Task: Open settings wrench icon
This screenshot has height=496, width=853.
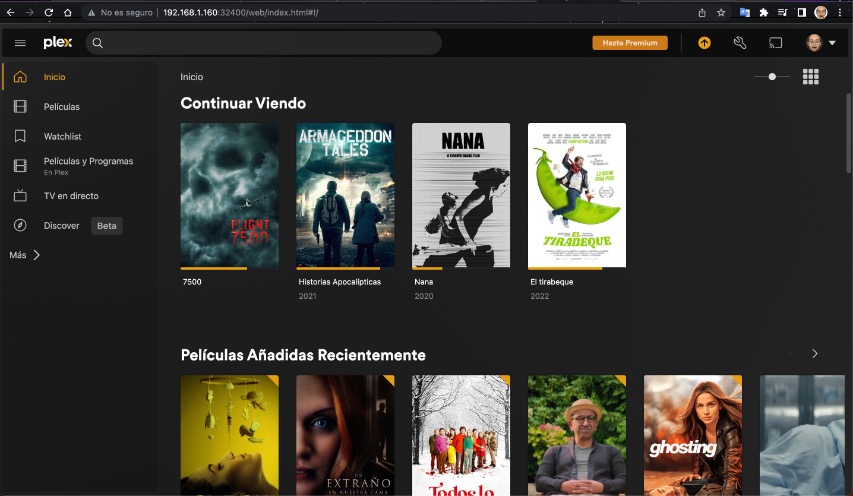Action: 740,42
